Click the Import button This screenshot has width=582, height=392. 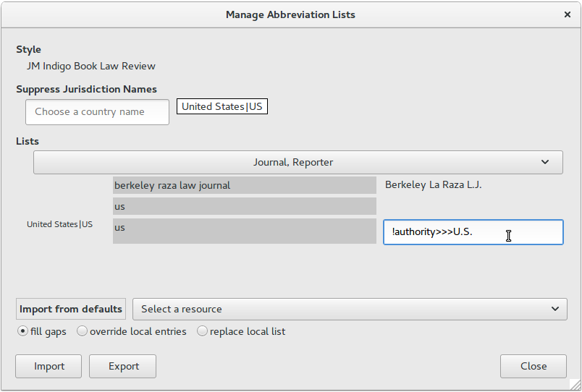[x=48, y=366]
